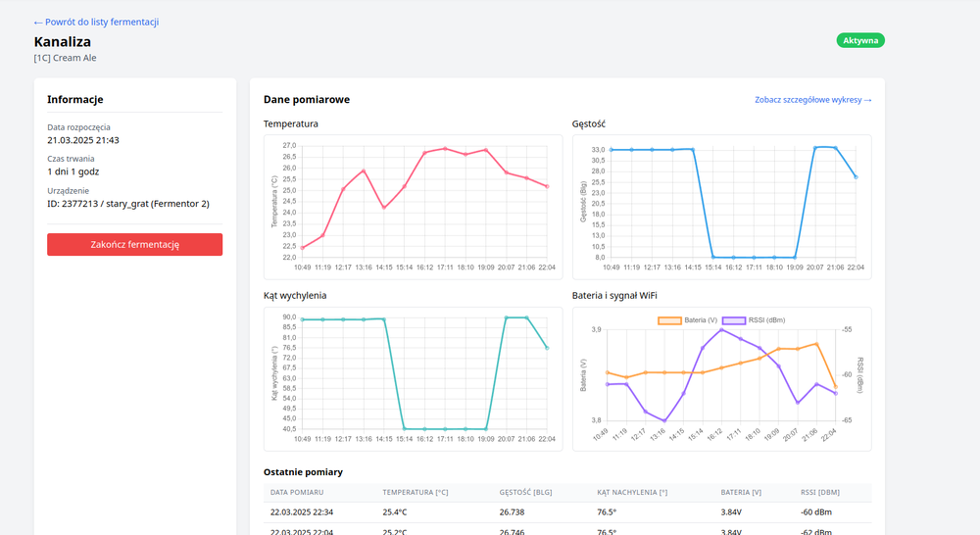Click the purple RSSI (dBm) legend swatch

coord(734,319)
